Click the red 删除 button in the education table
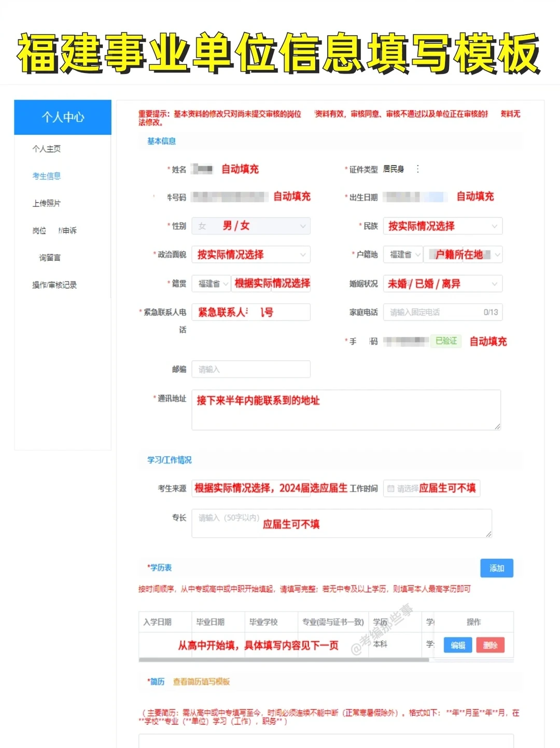 tap(490, 645)
